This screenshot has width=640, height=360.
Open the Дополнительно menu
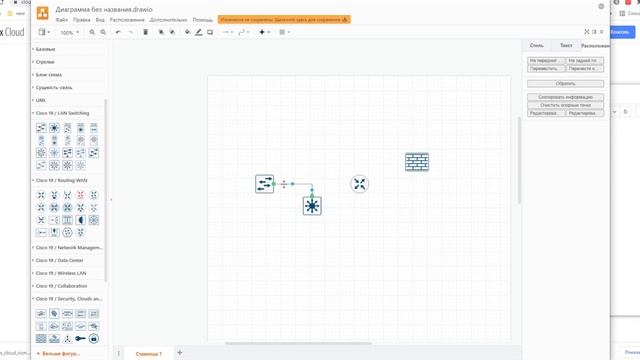pos(168,20)
